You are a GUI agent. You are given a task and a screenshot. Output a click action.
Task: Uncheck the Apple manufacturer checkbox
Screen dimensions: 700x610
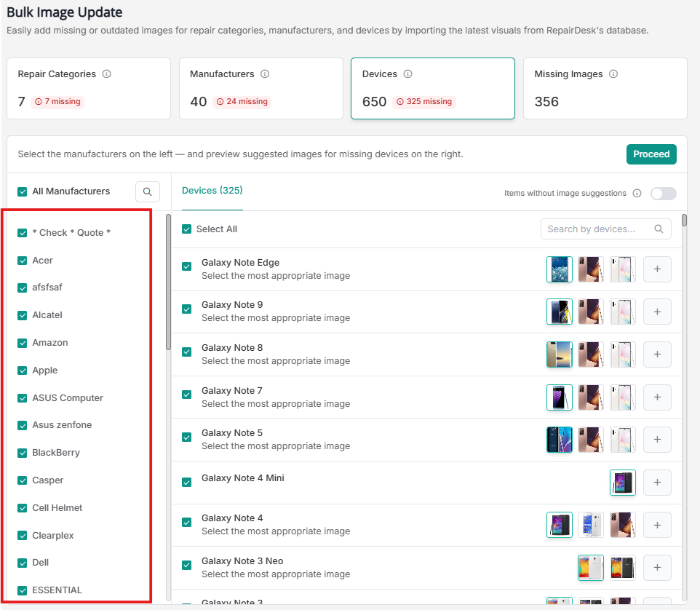[x=23, y=371]
